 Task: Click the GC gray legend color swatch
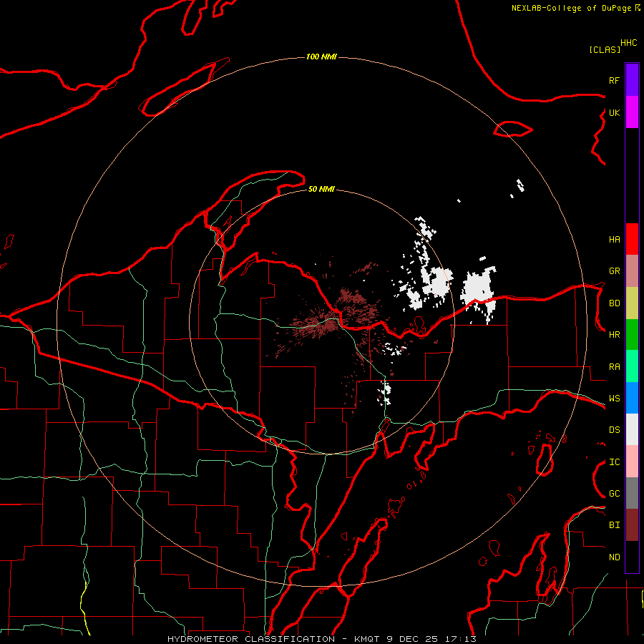click(632, 493)
